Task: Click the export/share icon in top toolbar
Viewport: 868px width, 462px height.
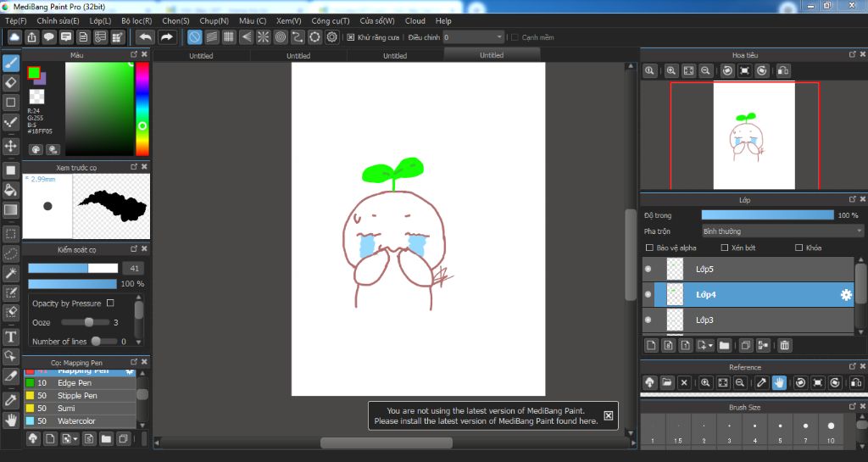Action: pos(31,37)
